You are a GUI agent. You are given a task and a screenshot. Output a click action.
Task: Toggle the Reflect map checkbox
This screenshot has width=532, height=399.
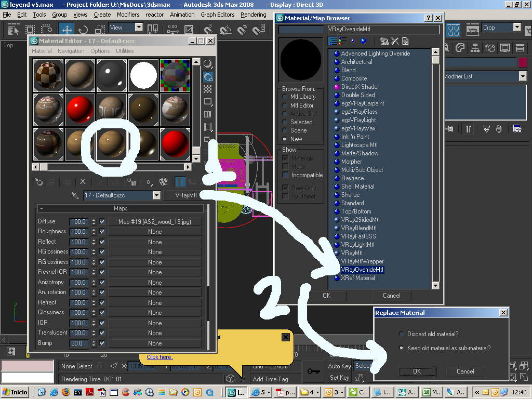pos(102,242)
